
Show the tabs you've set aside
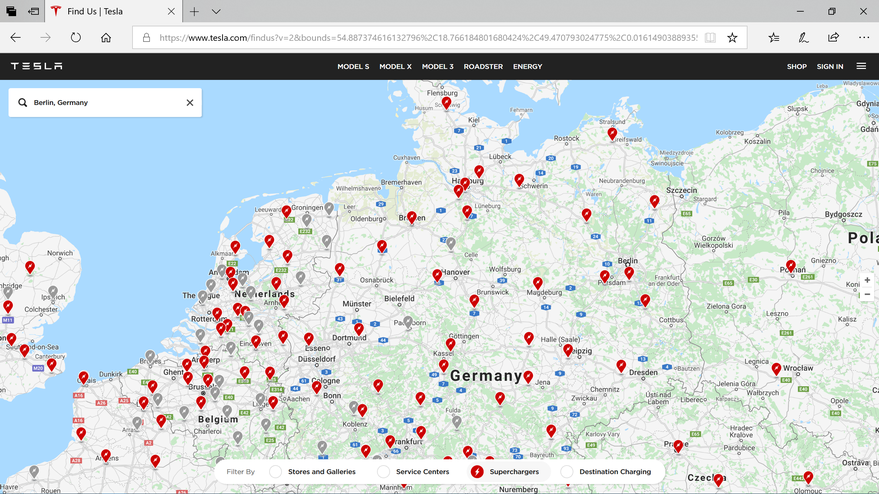point(11,11)
